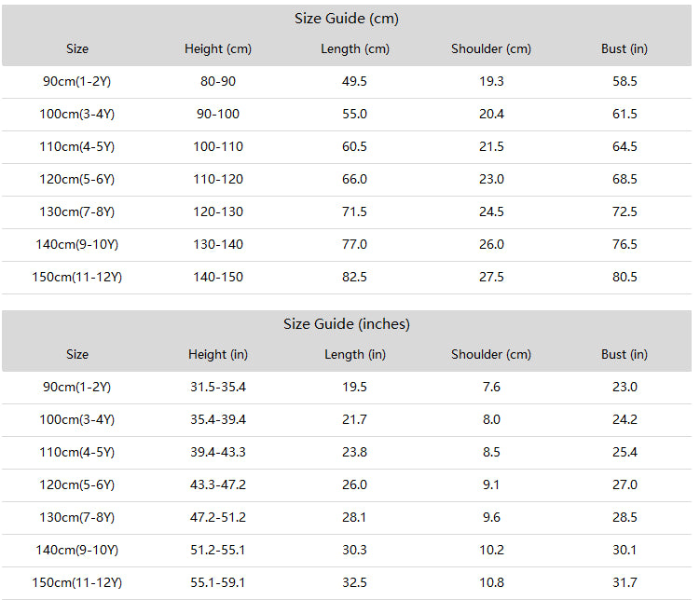
Task: Select the Height (cm) column header
Action: pyautogui.click(x=218, y=48)
